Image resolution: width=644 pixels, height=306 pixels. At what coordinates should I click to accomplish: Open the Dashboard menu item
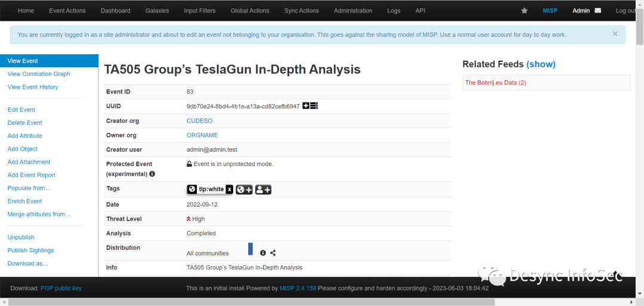(x=116, y=11)
